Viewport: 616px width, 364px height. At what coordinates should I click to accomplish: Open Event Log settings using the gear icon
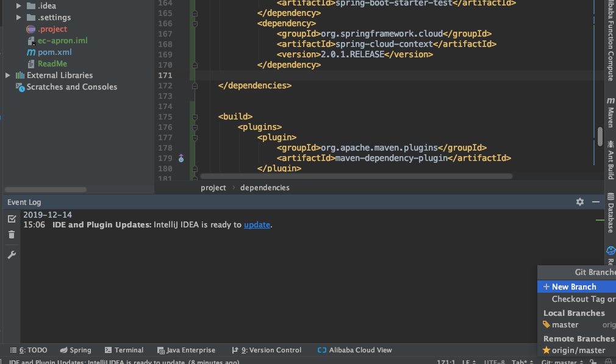[x=579, y=201]
